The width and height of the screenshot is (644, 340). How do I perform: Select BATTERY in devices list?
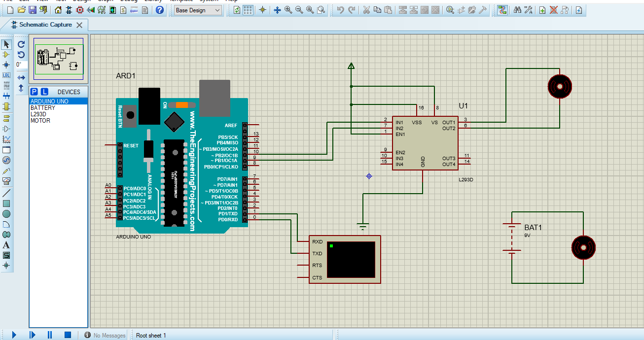(58, 108)
